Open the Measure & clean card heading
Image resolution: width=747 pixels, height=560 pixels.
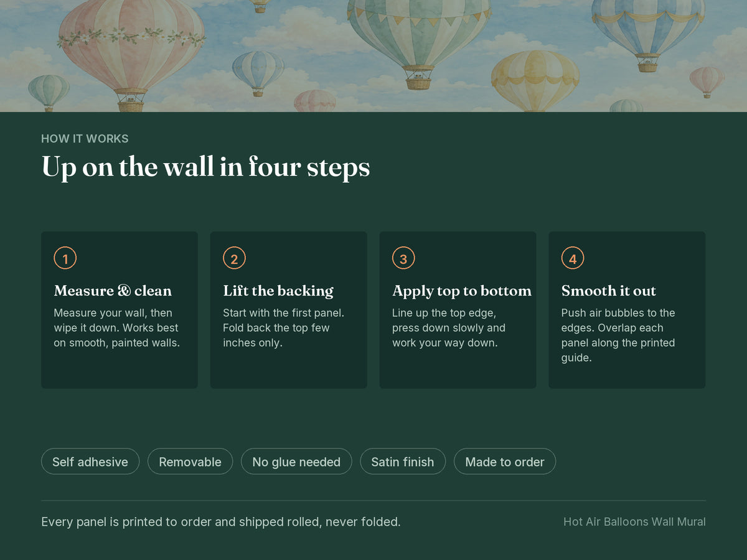tap(113, 291)
